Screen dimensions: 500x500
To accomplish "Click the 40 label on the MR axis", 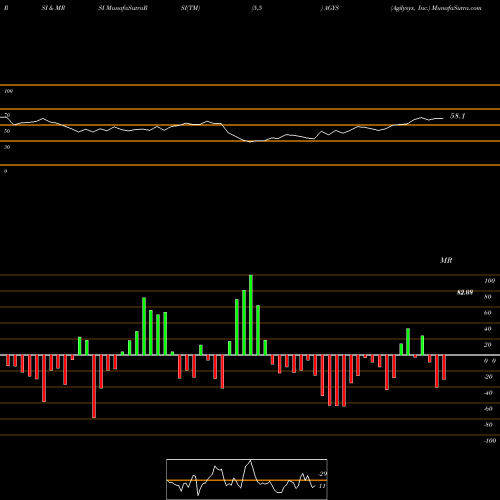I will 487,329.
